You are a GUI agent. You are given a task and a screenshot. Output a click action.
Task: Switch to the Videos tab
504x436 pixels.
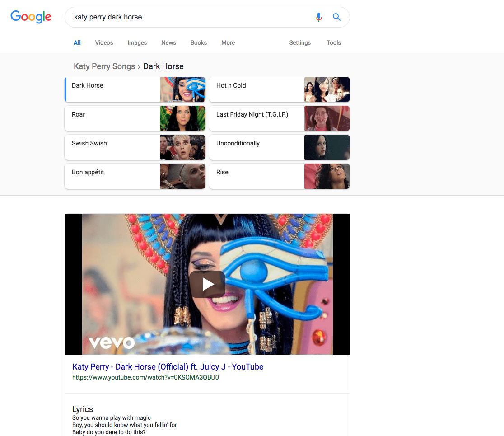click(x=104, y=43)
